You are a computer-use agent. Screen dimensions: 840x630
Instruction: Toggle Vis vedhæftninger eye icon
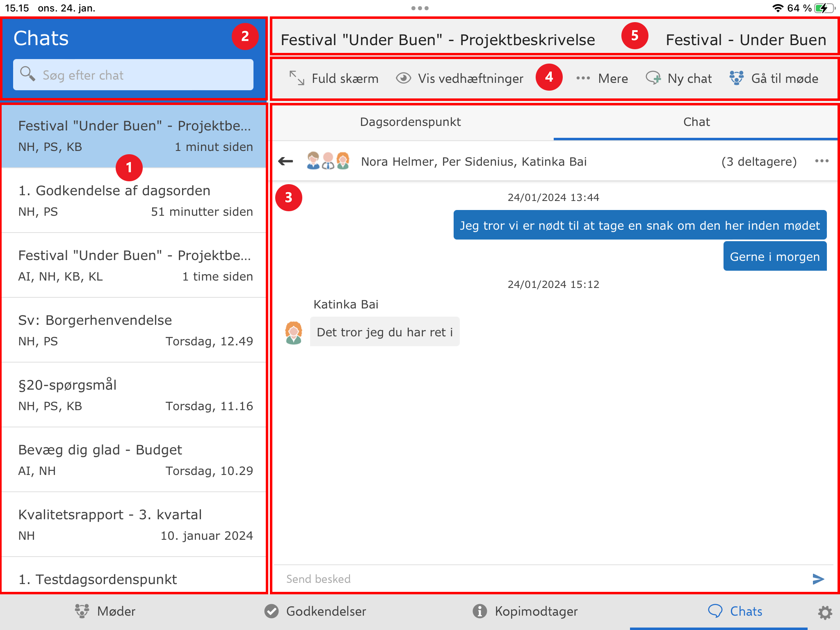tap(404, 78)
